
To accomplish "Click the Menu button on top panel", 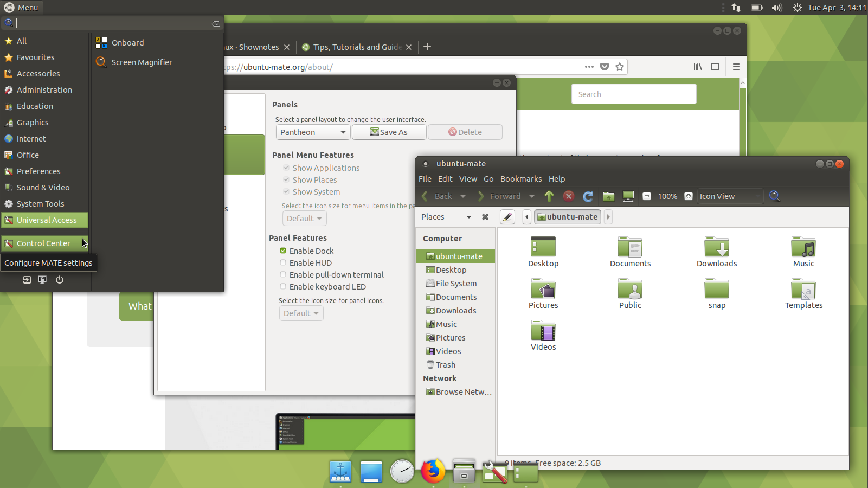I will (x=22, y=8).
